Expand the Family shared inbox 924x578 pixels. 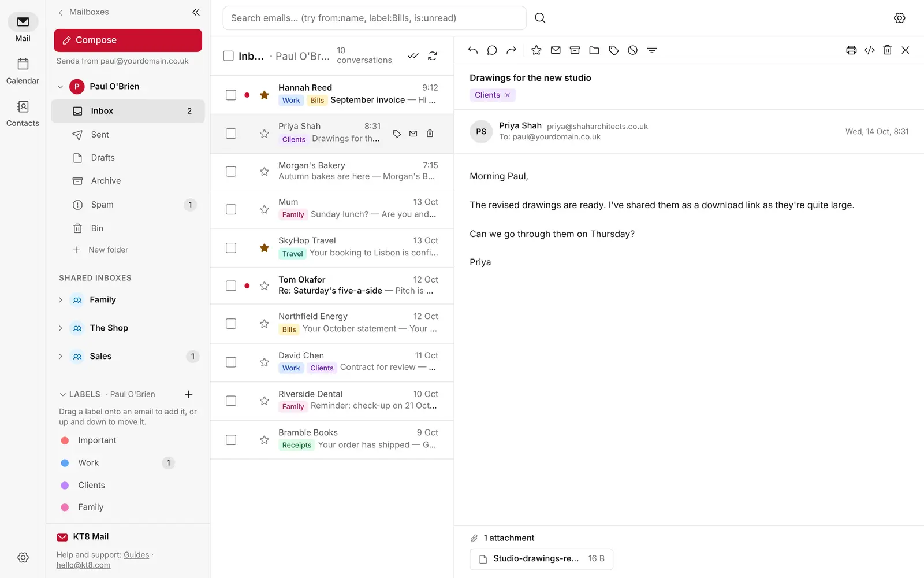tap(60, 300)
